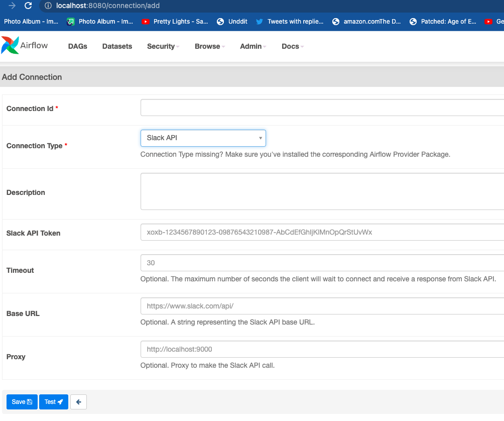This screenshot has height=421, width=504.
Task: Click the Connection Id label
Action: [32, 109]
